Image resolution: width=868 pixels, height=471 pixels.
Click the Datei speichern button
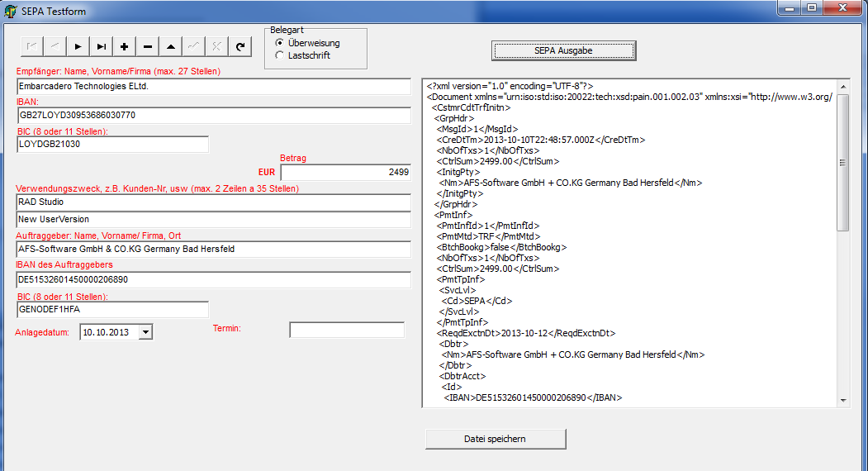(496, 439)
